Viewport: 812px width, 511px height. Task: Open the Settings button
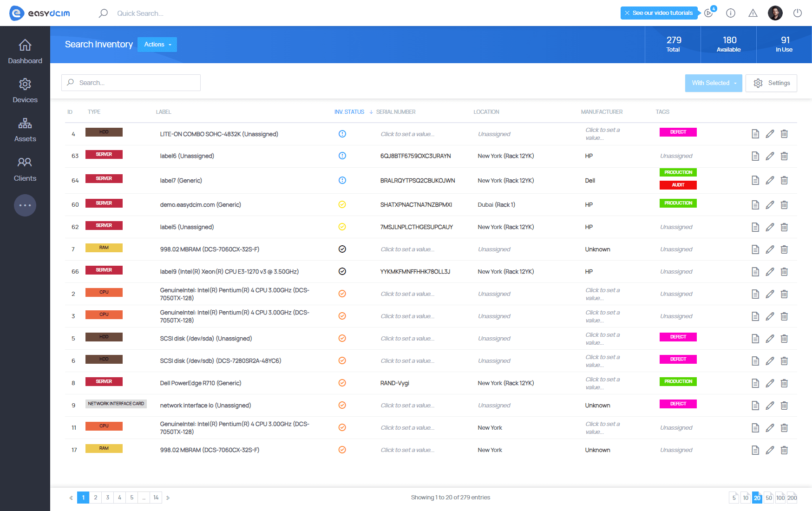coord(771,83)
